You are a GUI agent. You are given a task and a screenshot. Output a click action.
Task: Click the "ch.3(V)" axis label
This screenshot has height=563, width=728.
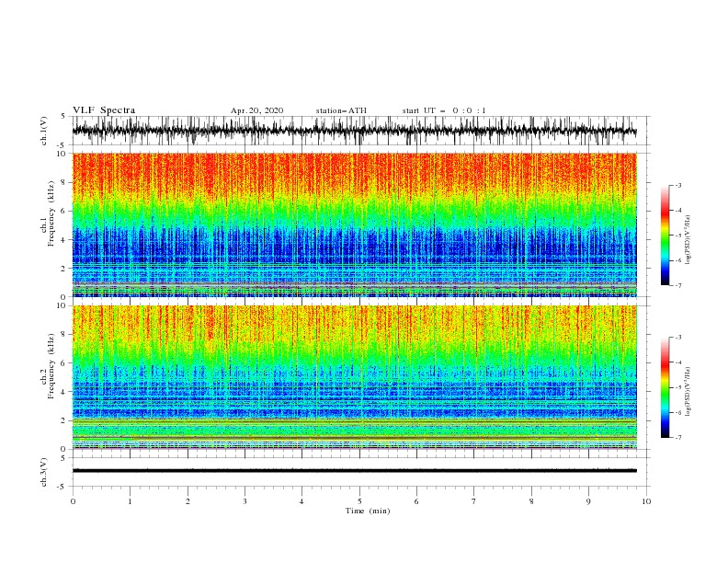click(44, 472)
